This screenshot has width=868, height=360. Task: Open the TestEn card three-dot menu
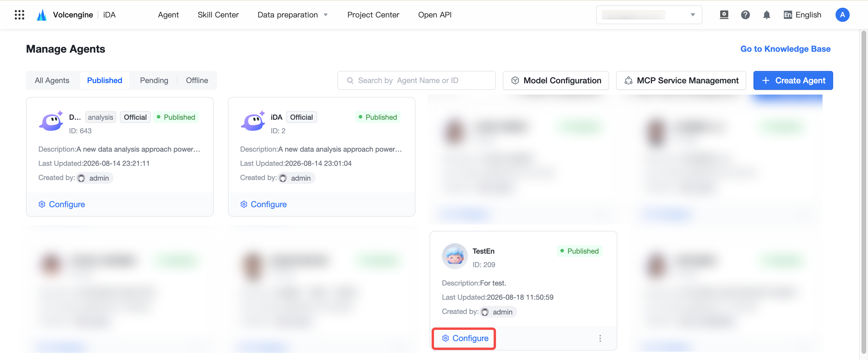[600, 338]
